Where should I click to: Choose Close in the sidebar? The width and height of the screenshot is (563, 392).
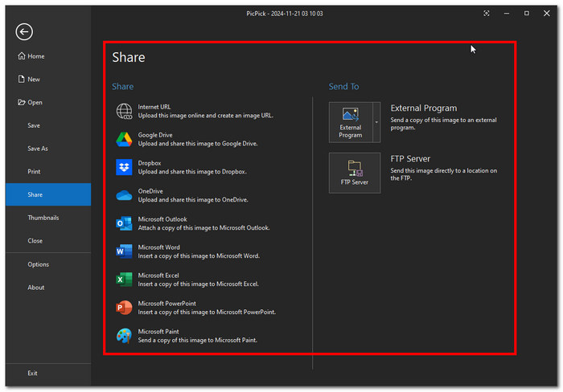pyautogui.click(x=48, y=241)
